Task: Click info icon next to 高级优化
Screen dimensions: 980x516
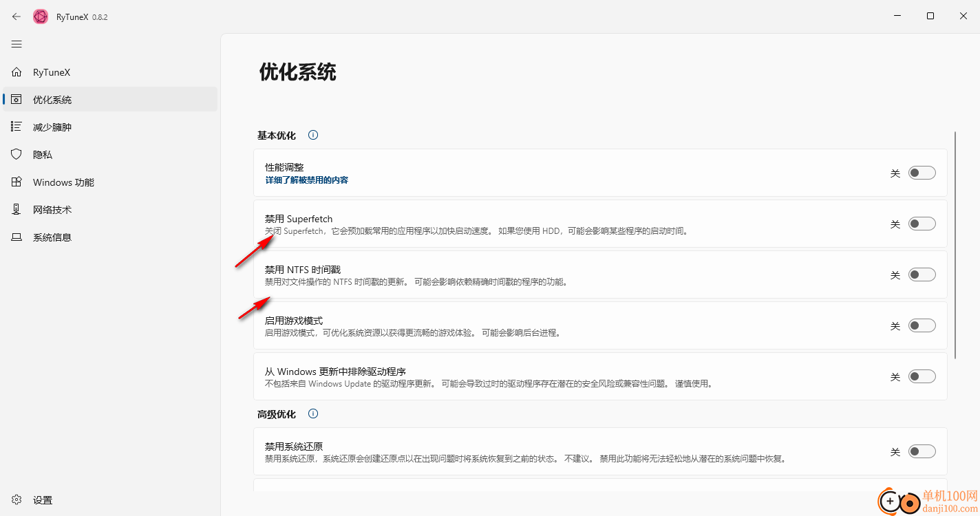Action: click(x=313, y=414)
